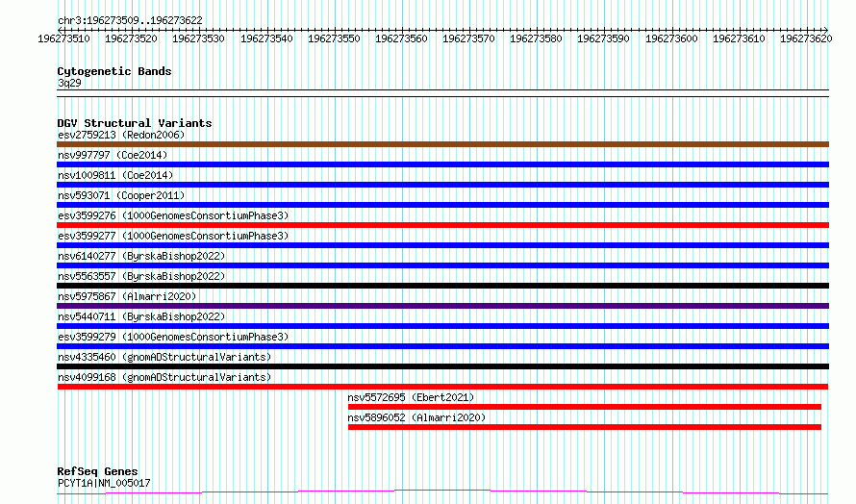This screenshot has height=504, width=856.
Task: Click ruler position 196273520
Action: point(131,38)
